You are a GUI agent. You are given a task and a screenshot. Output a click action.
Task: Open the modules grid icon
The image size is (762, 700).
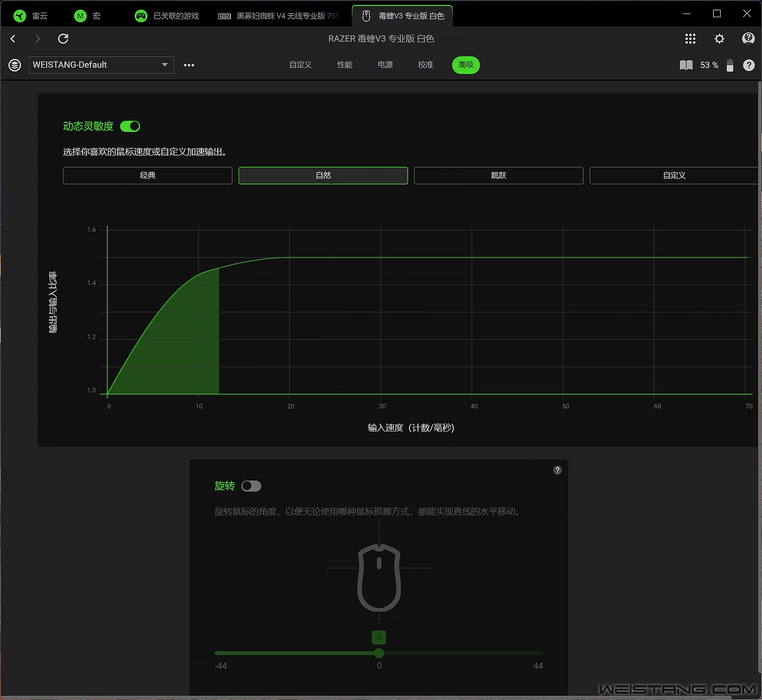tap(690, 39)
